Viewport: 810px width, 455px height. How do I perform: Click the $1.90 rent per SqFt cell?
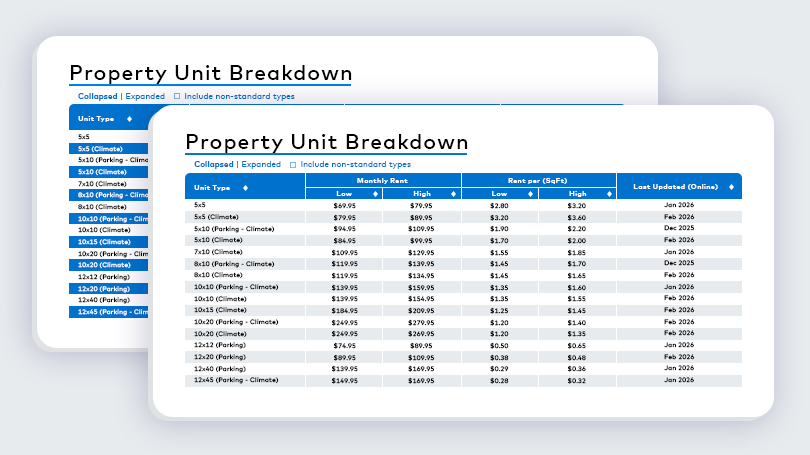pyautogui.click(x=499, y=229)
